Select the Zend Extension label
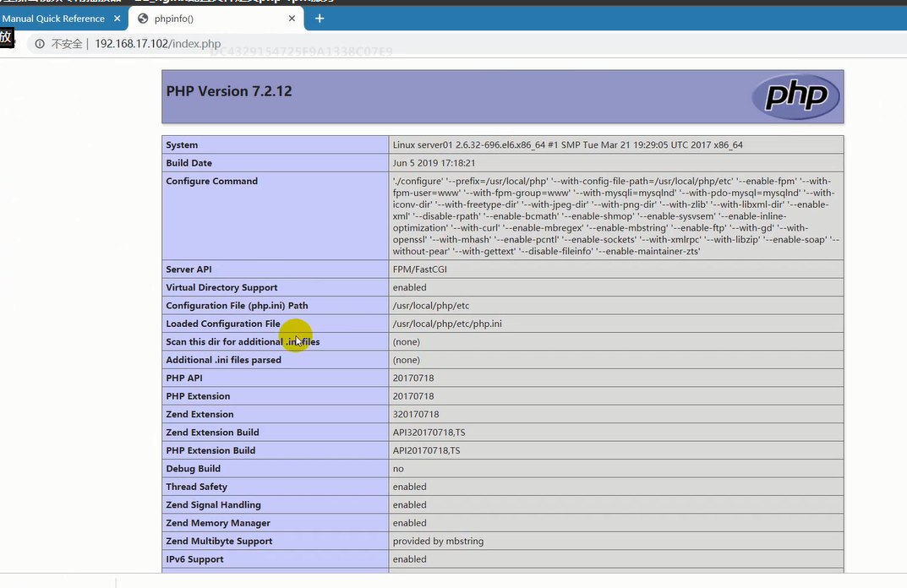This screenshot has height=588, width=907. pos(199,415)
